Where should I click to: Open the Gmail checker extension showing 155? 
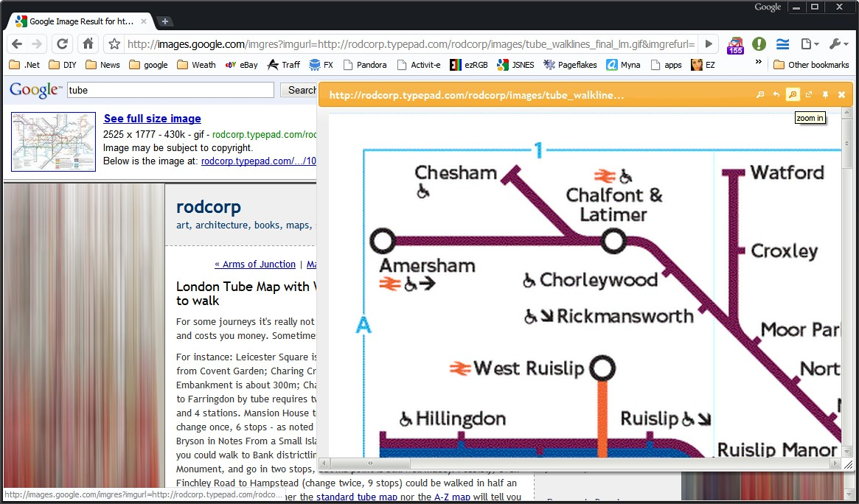(735, 45)
